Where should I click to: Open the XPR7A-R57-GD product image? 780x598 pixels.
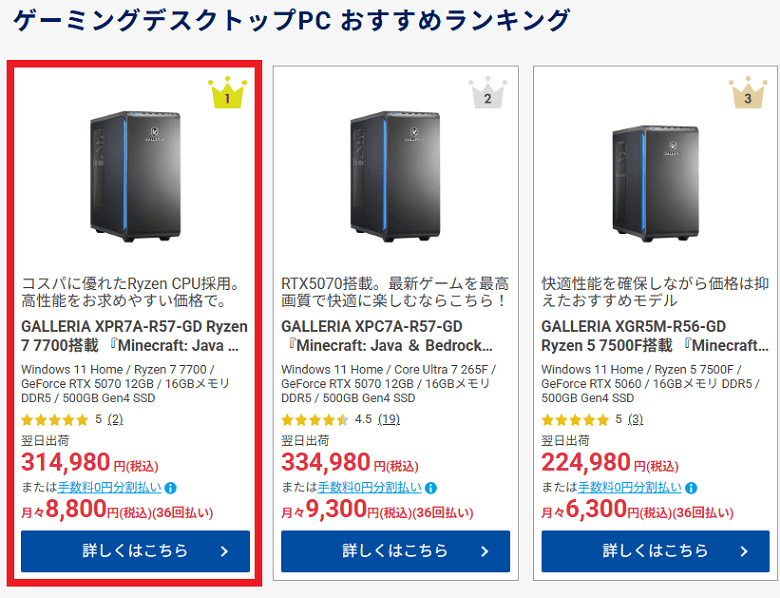135,175
